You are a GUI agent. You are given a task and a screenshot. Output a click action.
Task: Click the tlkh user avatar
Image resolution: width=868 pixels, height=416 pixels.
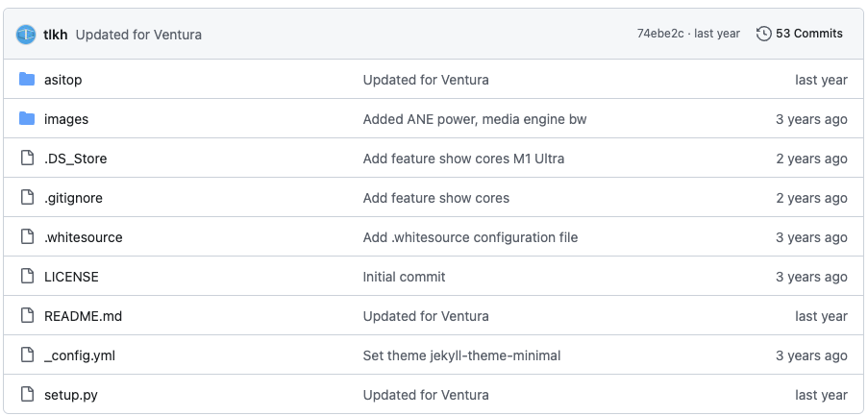coord(26,34)
